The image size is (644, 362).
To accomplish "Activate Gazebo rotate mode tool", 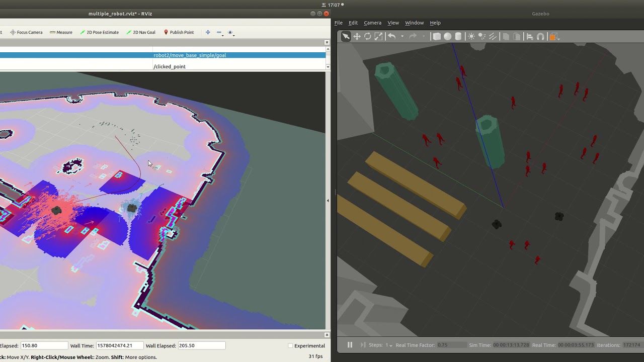I will [368, 36].
